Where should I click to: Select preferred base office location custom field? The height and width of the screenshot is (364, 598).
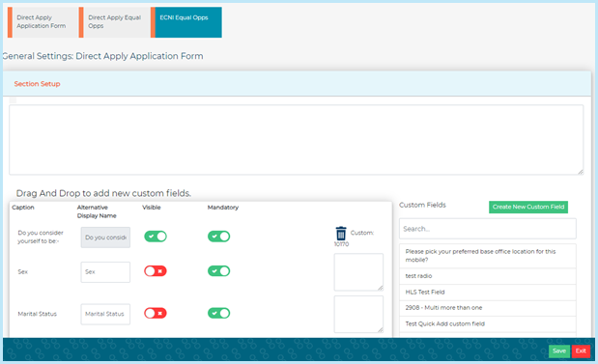click(488, 256)
